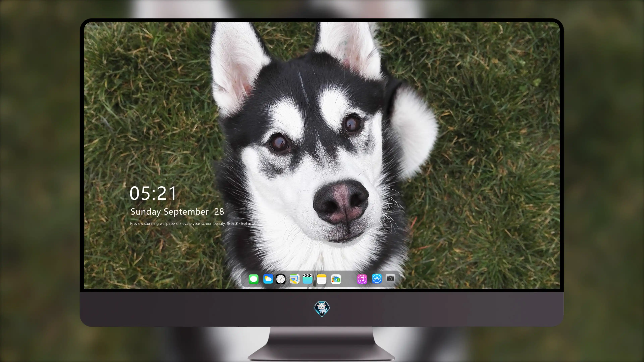Click the 壁纸迷 brand name text
The height and width of the screenshot is (362, 644).
232,223
